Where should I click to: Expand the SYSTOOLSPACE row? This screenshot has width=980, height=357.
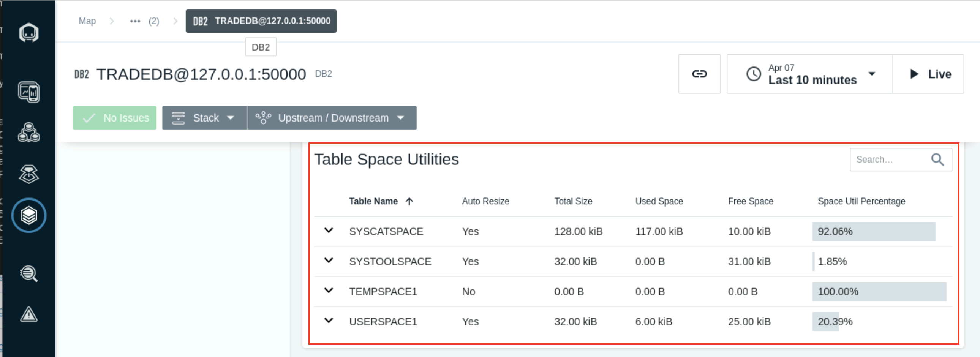coord(329,261)
